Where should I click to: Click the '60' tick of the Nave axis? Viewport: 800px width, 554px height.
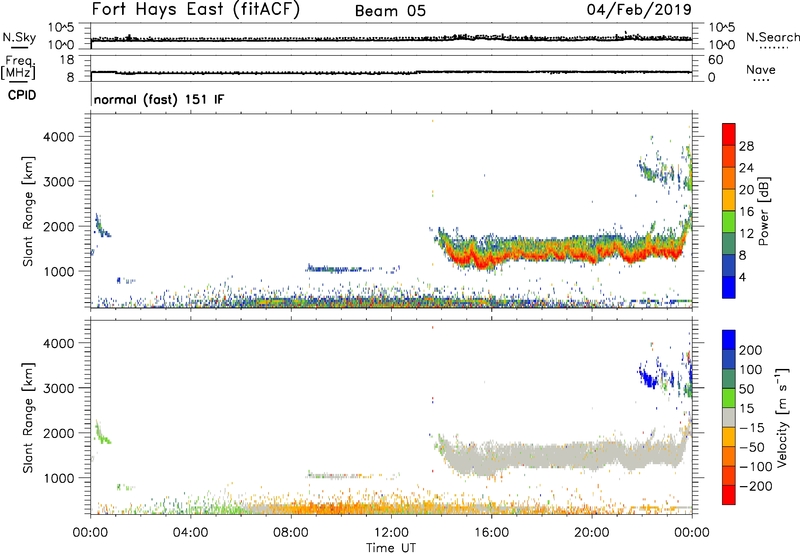click(x=716, y=60)
